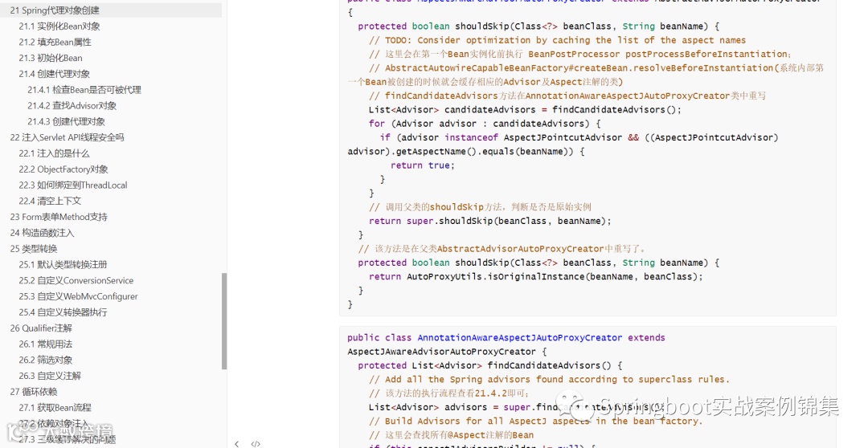Click the 'return true;' code line
Image resolution: width=868 pixels, height=448 pixels.
click(423, 165)
